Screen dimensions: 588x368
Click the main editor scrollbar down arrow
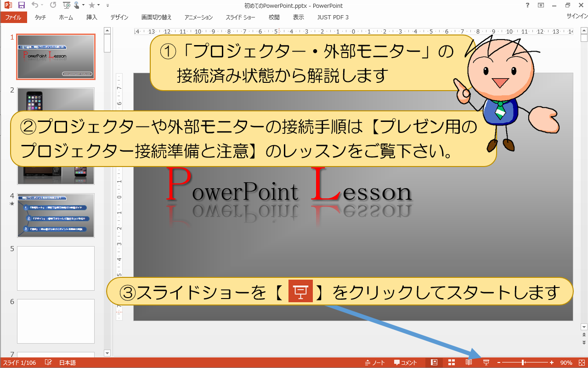pyautogui.click(x=584, y=326)
